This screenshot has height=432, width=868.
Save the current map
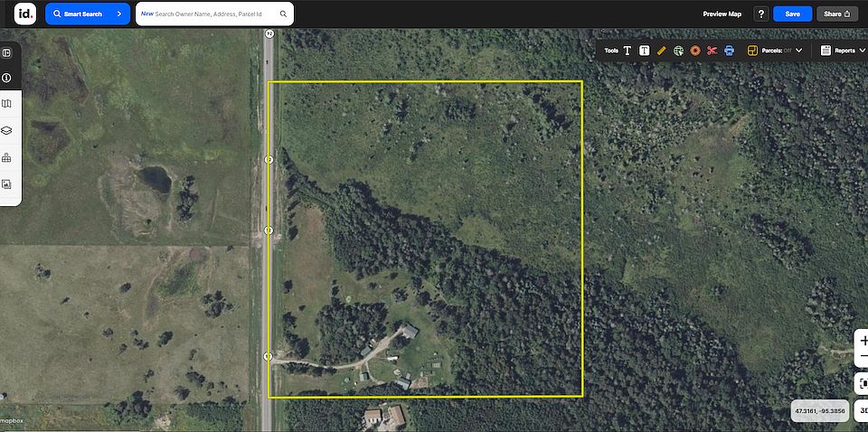click(793, 14)
